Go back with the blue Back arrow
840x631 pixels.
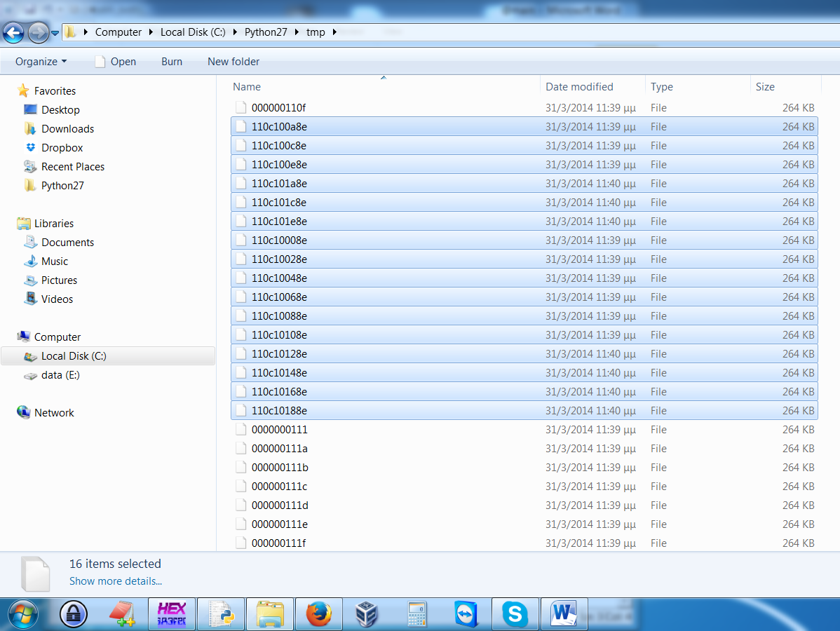coord(13,33)
